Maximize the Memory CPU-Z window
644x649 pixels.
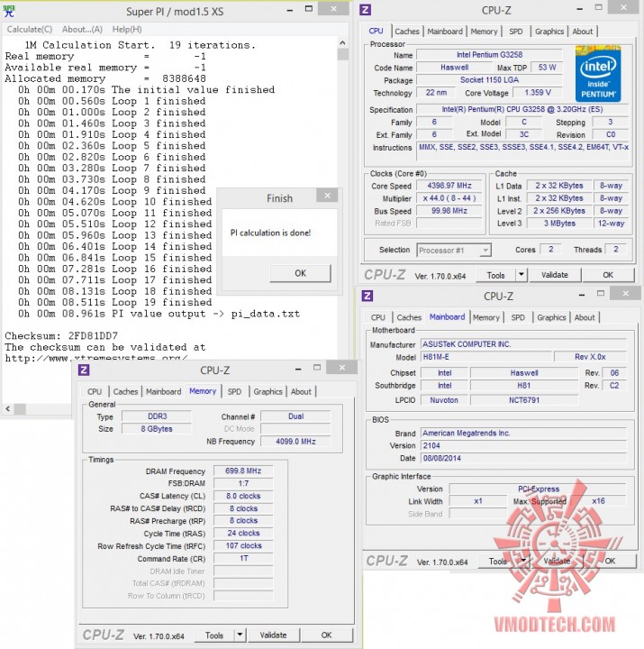coord(317,368)
